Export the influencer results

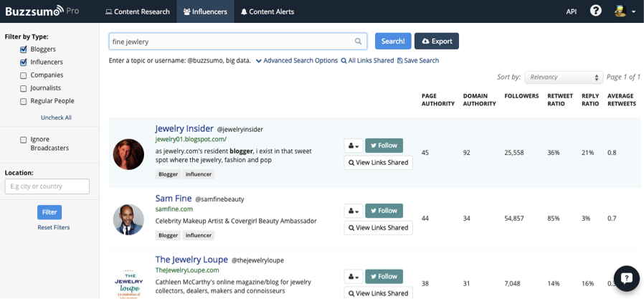[437, 41]
